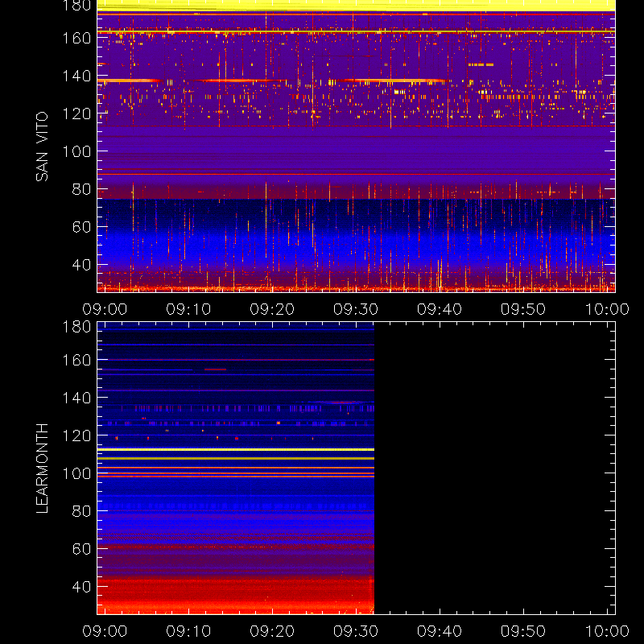Image resolution: width=644 pixels, height=644 pixels.
Task: Click the 60 tick label on San Vito axis
Action: tap(82, 227)
